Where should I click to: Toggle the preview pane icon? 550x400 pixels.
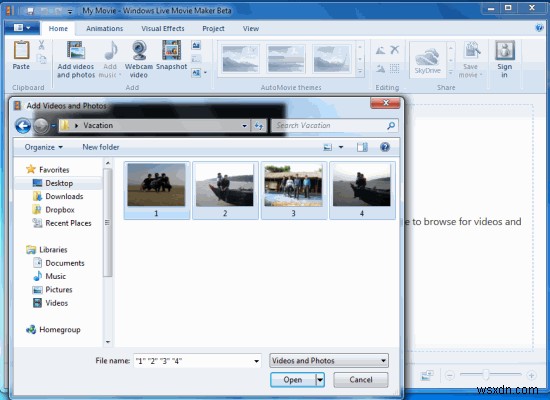pos(362,147)
